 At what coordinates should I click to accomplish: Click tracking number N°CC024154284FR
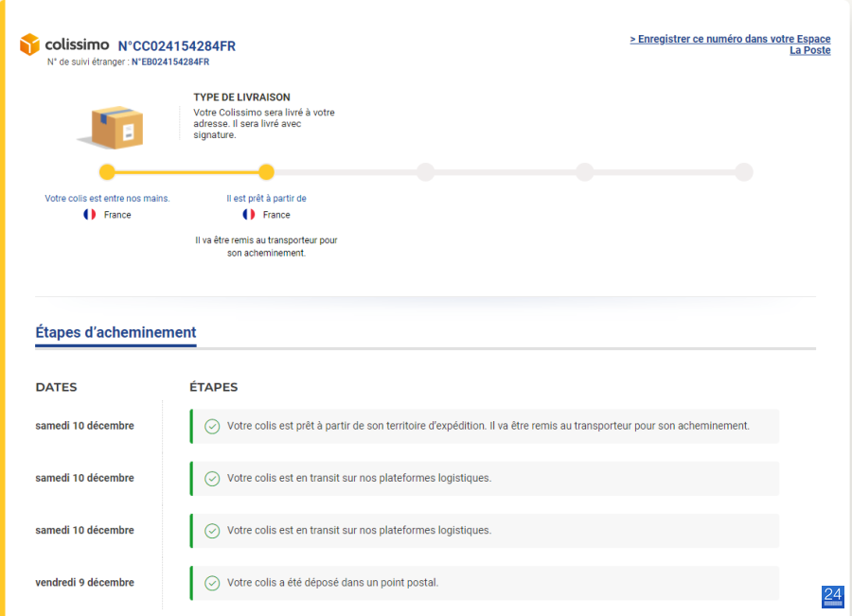(177, 46)
